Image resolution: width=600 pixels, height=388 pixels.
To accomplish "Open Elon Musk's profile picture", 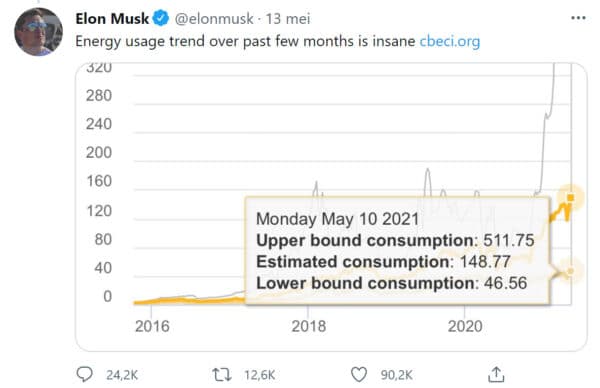I will (x=38, y=32).
